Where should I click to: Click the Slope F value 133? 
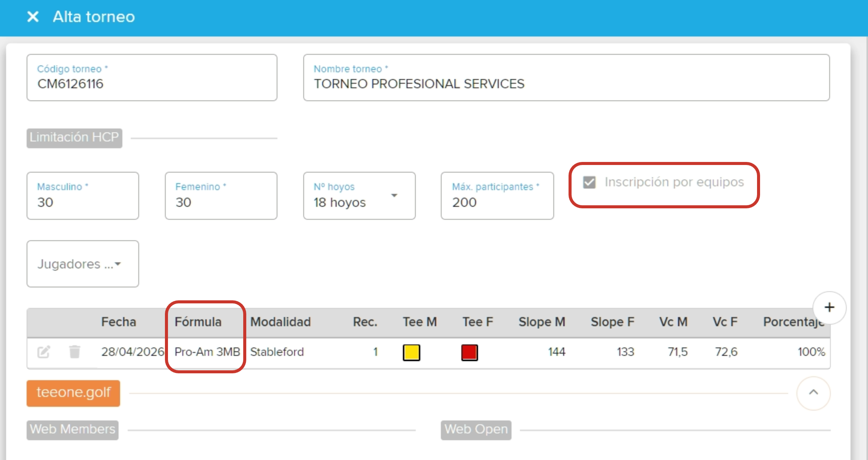625,352
